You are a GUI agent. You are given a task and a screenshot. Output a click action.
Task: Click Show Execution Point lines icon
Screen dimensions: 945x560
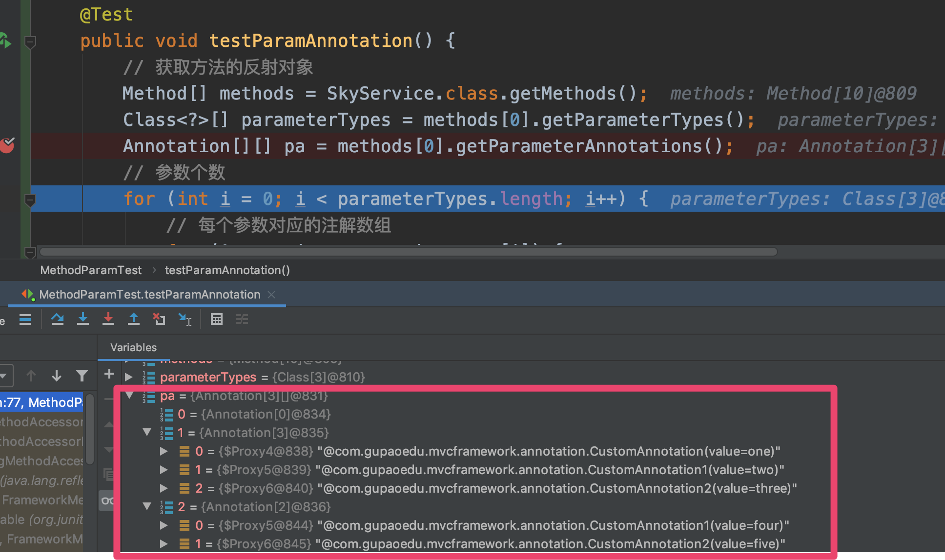click(x=25, y=320)
